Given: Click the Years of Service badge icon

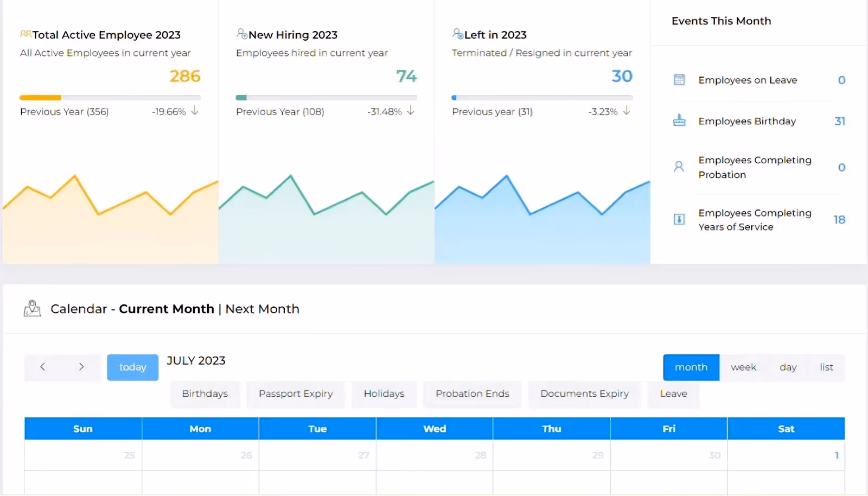Looking at the screenshot, I should click(x=679, y=219).
